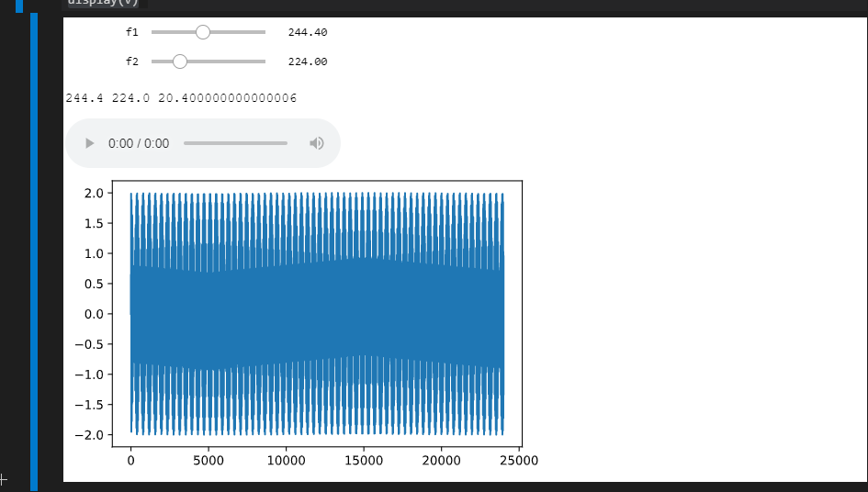This screenshot has width=868, height=492.
Task: Select the f2 value 224.00
Action: click(x=308, y=61)
